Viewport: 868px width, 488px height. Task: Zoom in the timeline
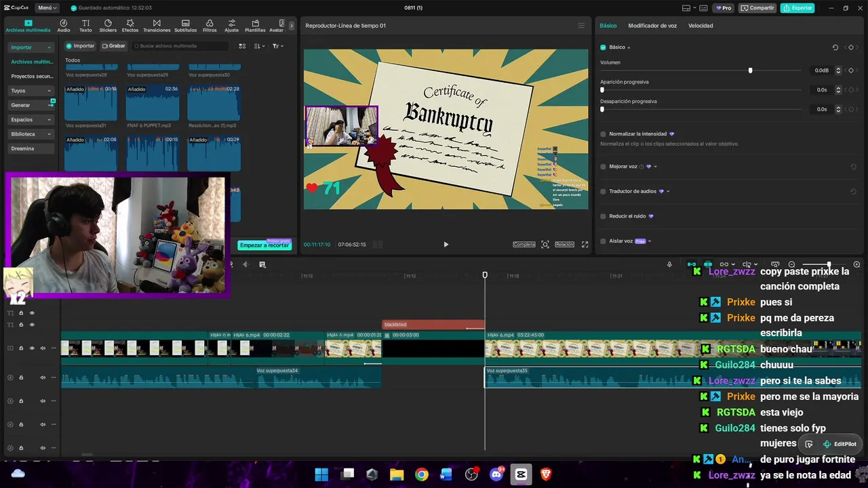(x=856, y=264)
